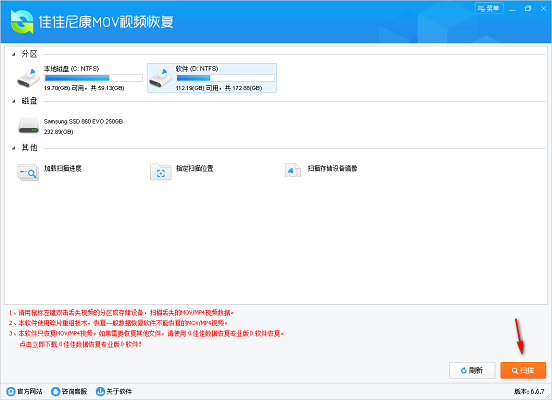Click the load scan progress icon
Screen dimensions: 552x400
pyautogui.click(x=28, y=173)
